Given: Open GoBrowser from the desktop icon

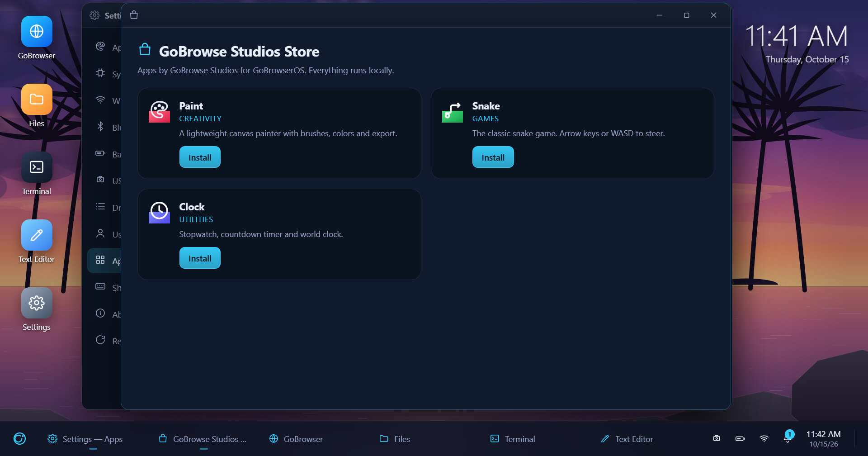Looking at the screenshot, I should [x=37, y=38].
